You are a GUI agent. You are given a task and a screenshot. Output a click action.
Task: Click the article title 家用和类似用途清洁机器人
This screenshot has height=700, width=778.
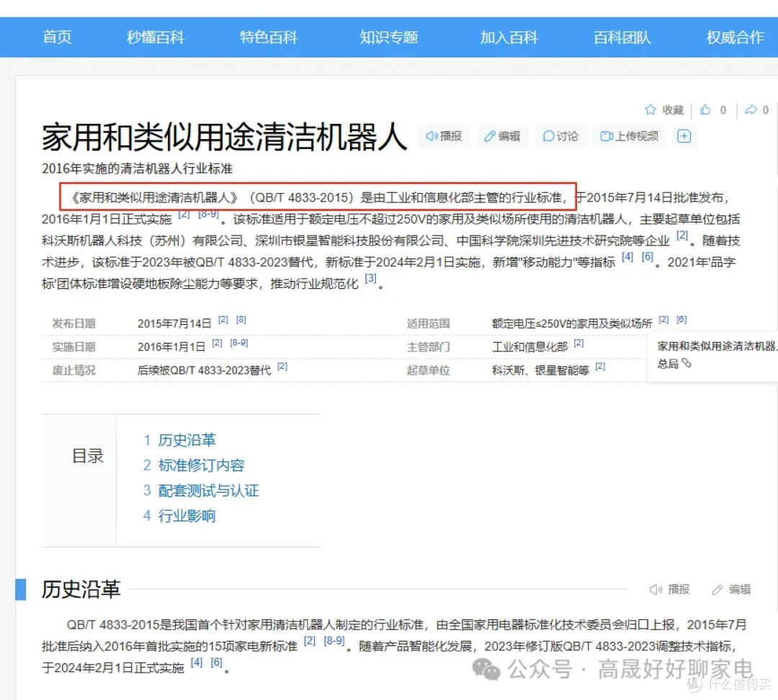tap(224, 138)
